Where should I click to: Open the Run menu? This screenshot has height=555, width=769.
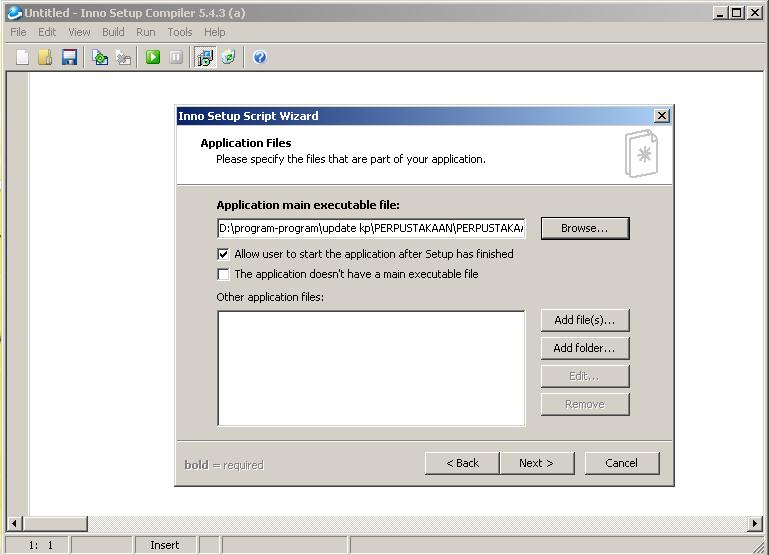click(146, 32)
